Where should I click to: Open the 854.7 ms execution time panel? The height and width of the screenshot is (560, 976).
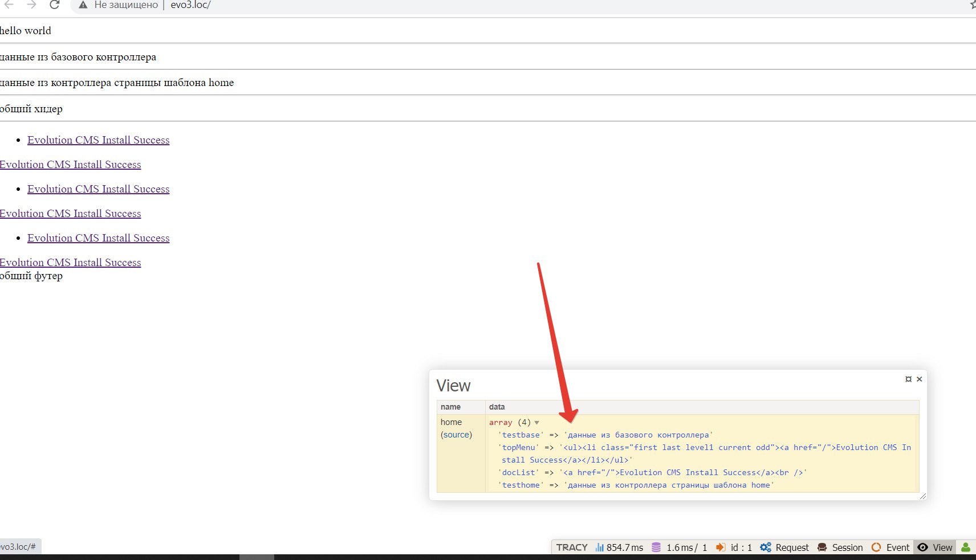point(619,547)
